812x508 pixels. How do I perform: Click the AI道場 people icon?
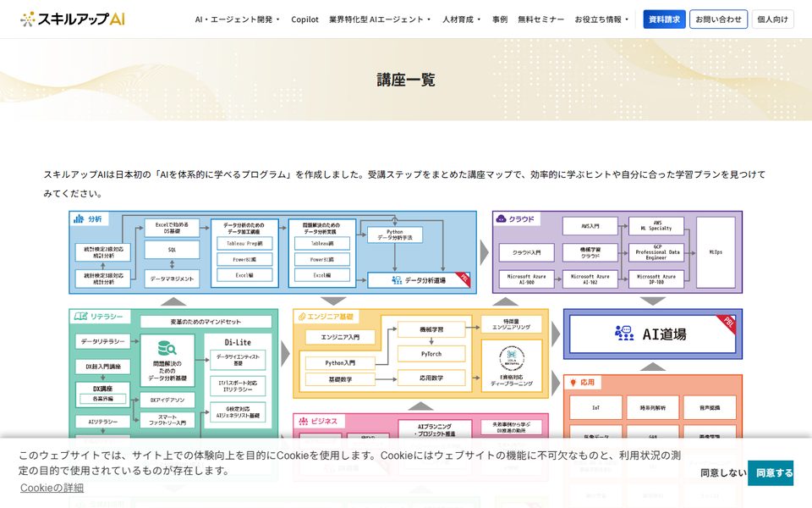pos(624,334)
